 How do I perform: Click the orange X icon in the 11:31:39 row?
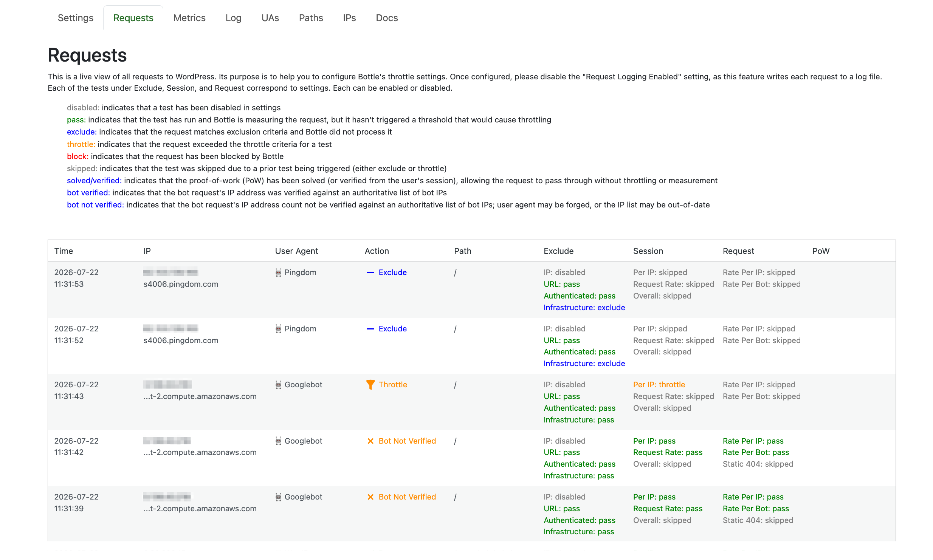tap(370, 497)
